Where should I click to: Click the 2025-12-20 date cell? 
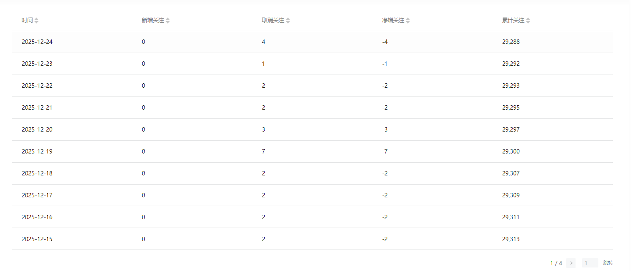(37, 130)
